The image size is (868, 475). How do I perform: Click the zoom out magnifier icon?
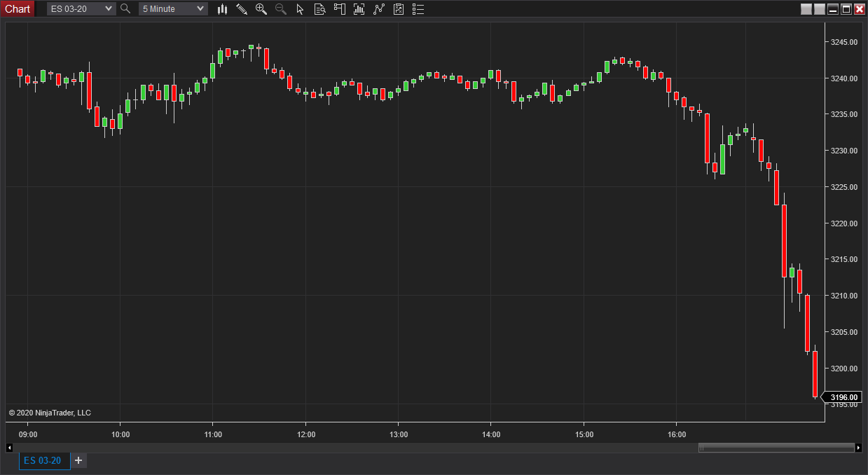(281, 9)
